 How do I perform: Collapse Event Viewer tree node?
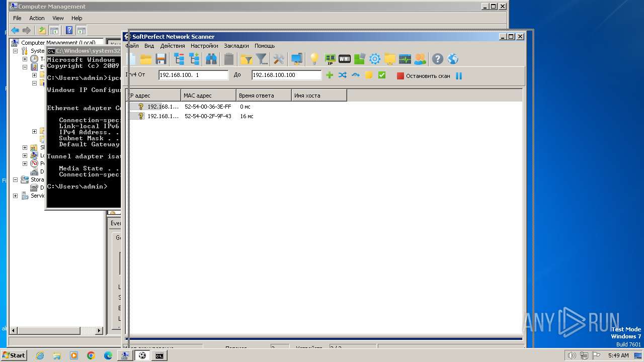pyautogui.click(x=25, y=67)
